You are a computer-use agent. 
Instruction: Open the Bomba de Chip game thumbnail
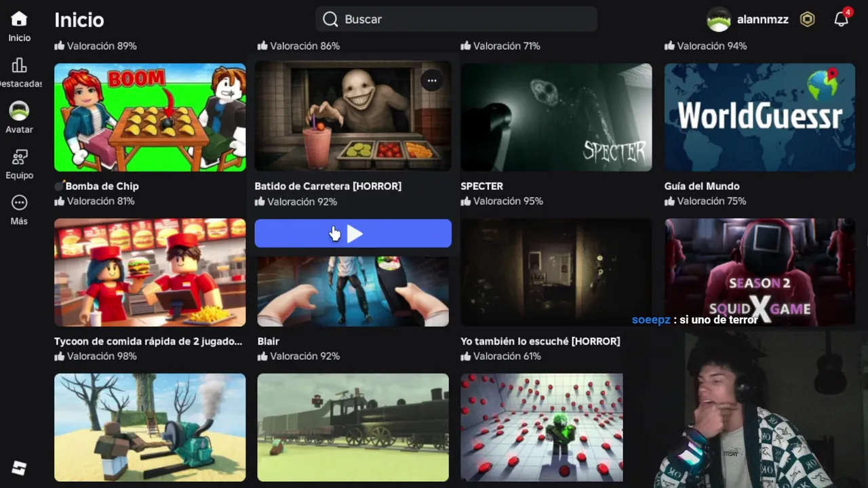[x=150, y=117]
